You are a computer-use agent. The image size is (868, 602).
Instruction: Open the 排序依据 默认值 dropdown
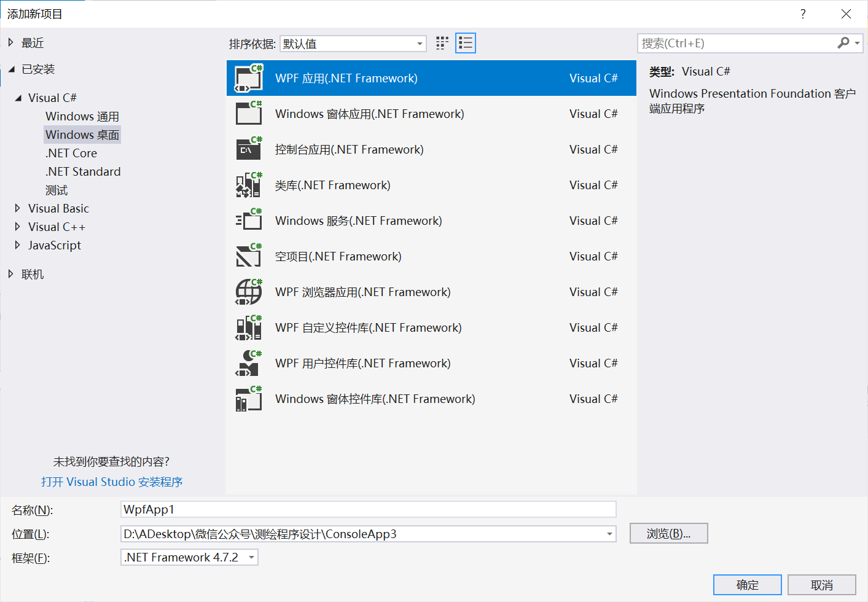click(x=353, y=44)
